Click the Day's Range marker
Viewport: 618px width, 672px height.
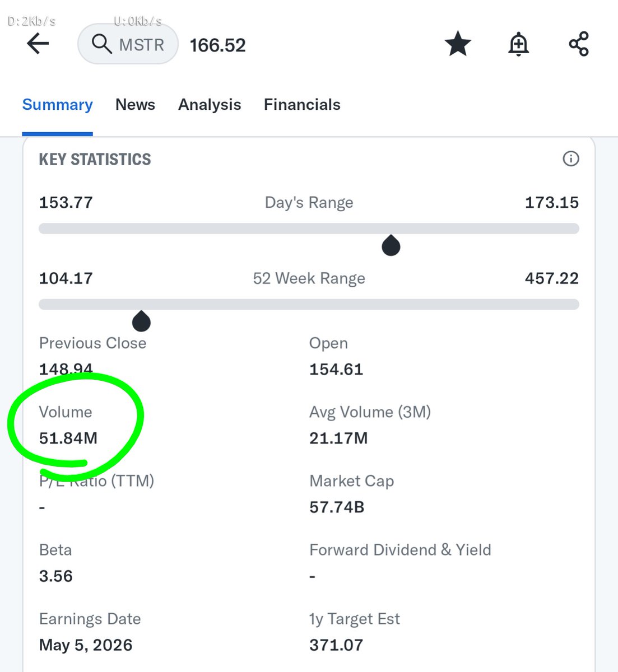(x=391, y=245)
